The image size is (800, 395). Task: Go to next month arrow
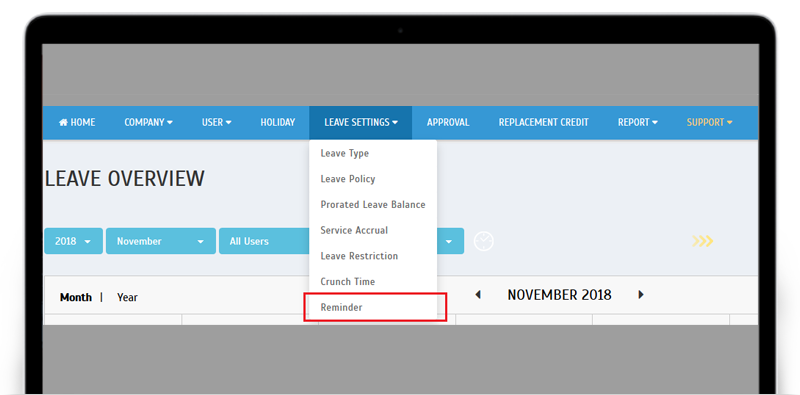click(641, 294)
